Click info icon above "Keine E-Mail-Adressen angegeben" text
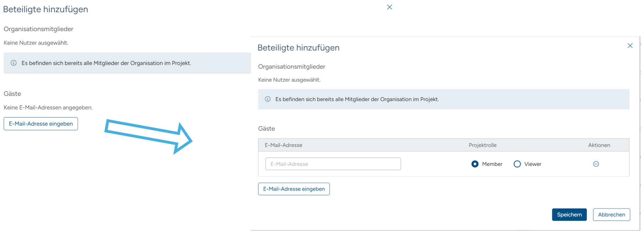 [14, 63]
